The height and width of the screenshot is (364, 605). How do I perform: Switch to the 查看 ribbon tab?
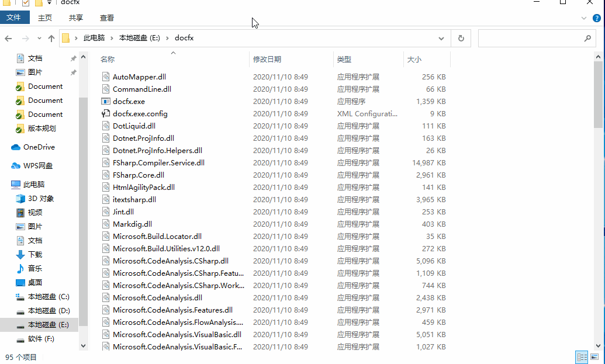[x=107, y=18]
